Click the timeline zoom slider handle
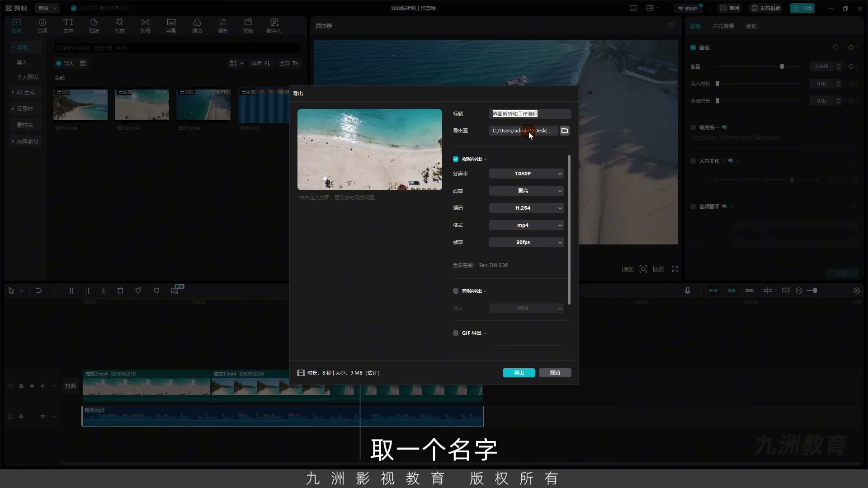 [x=815, y=291]
